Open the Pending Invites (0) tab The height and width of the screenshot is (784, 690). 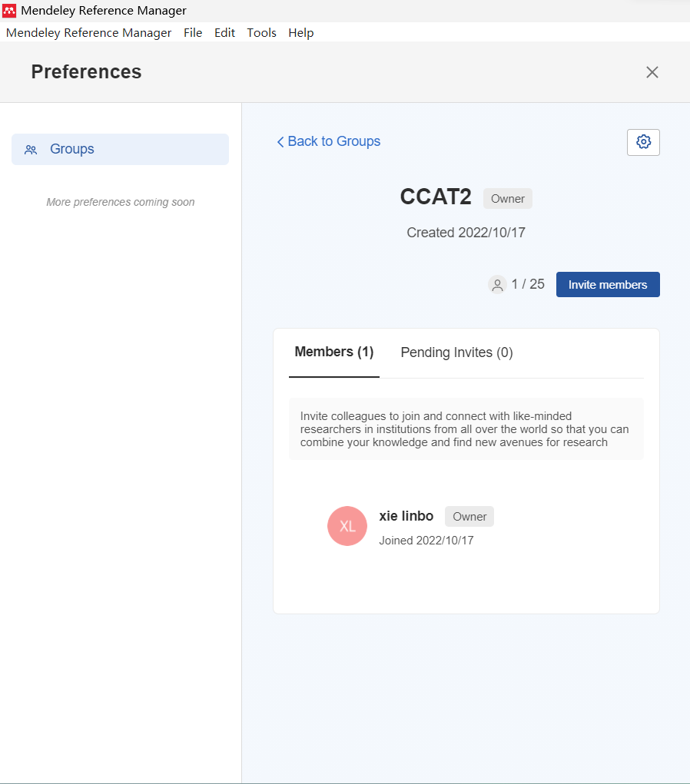456,352
